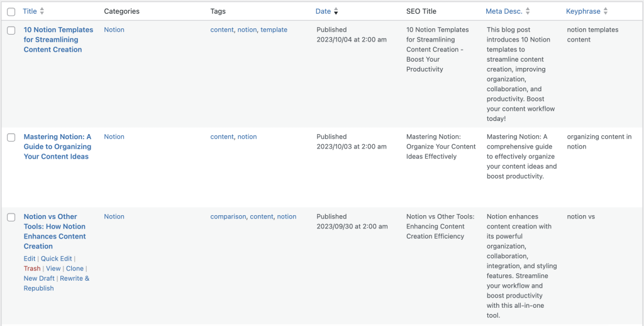Click the sort arrows beside Title
This screenshot has width=644, height=326.
pos(42,11)
